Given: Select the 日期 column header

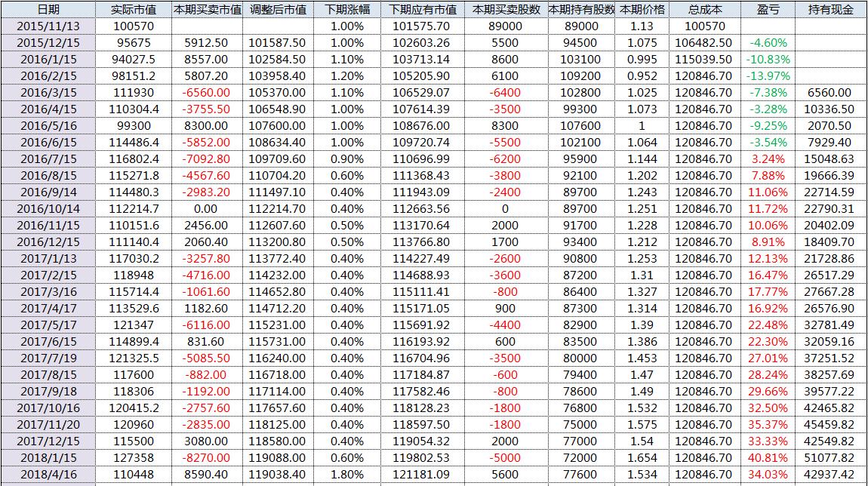Looking at the screenshot, I should click(x=48, y=9).
